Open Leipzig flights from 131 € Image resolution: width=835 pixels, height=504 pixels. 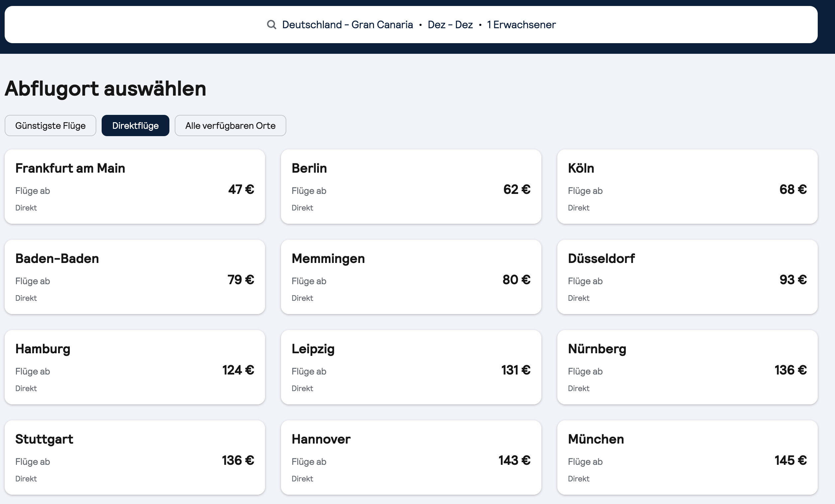point(411,367)
